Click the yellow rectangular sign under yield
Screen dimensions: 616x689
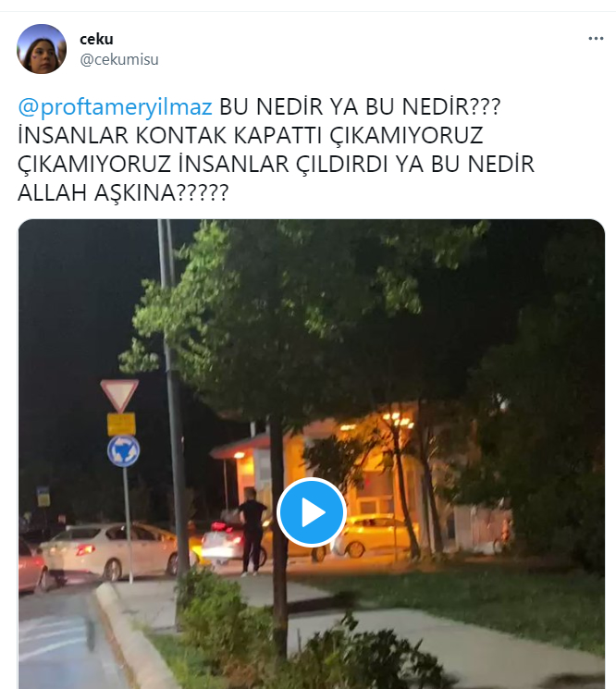tap(121, 424)
